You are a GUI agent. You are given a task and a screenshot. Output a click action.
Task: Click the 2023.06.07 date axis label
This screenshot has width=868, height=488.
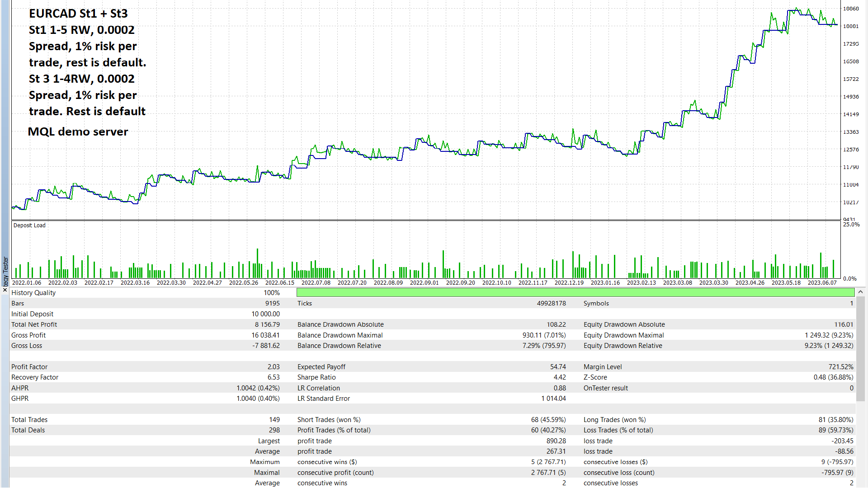(822, 283)
